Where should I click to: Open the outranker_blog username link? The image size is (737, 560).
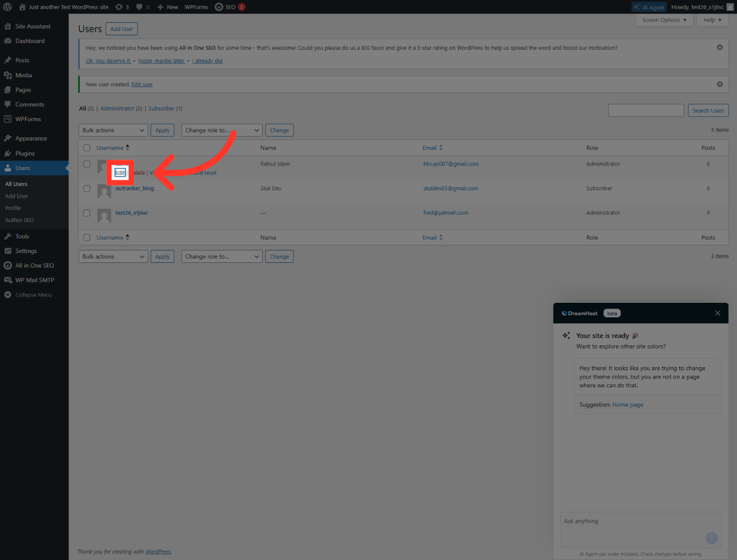[x=135, y=188]
